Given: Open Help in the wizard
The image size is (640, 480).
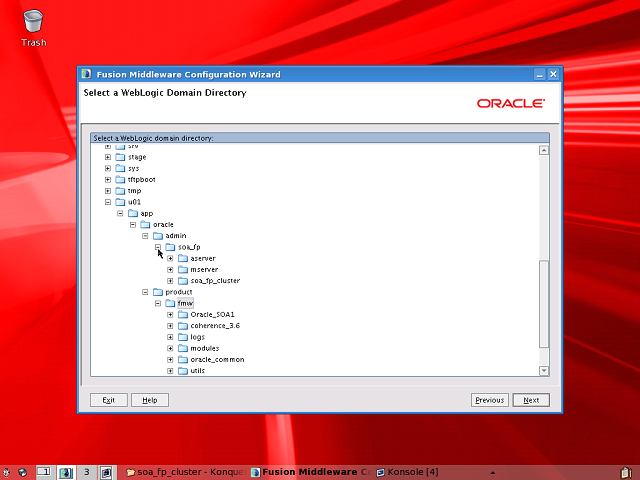Looking at the screenshot, I should [x=150, y=400].
